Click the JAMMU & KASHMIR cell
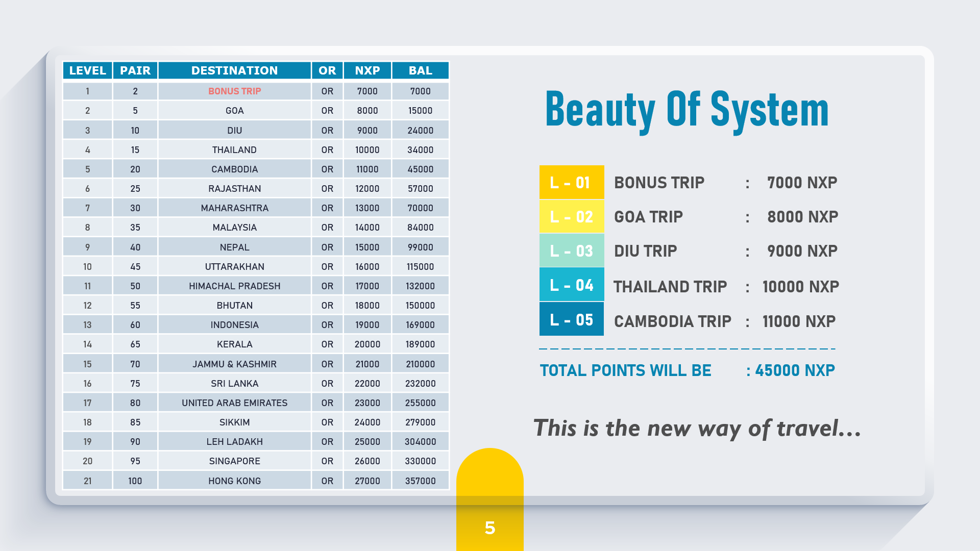This screenshot has height=551, width=980. point(235,364)
